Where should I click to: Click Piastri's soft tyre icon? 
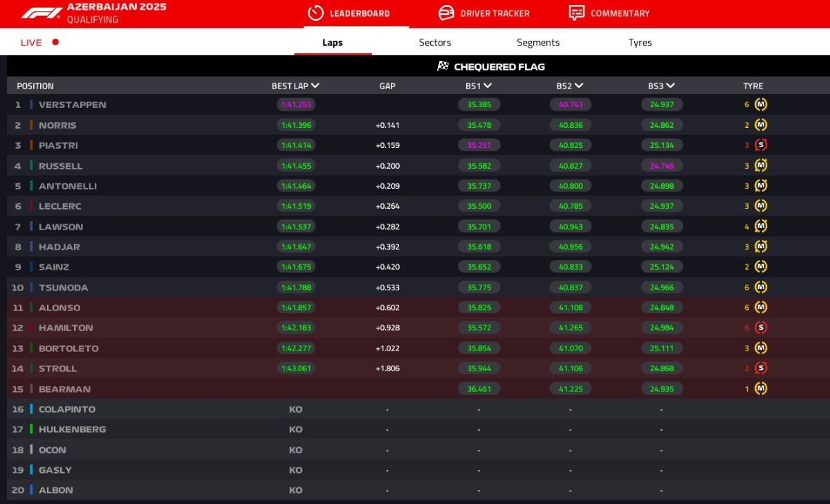click(x=761, y=145)
